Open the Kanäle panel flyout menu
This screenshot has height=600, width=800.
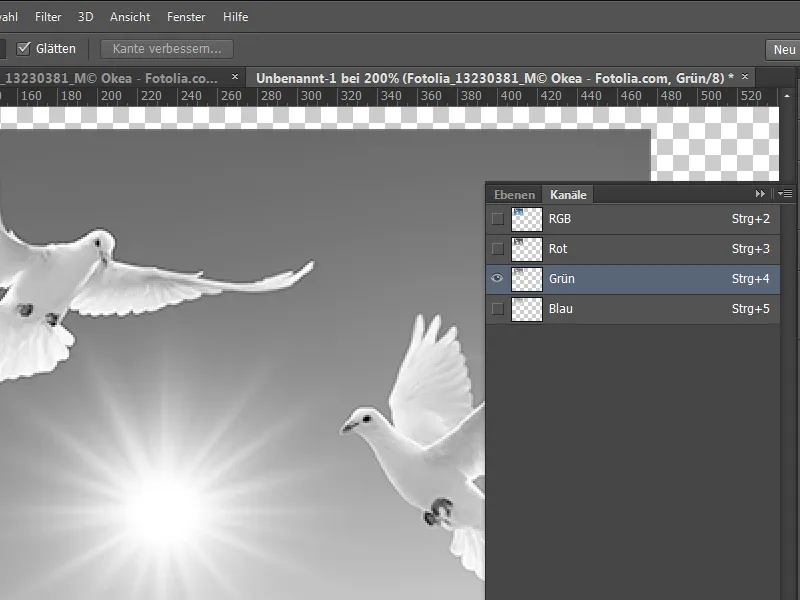tap(785, 193)
